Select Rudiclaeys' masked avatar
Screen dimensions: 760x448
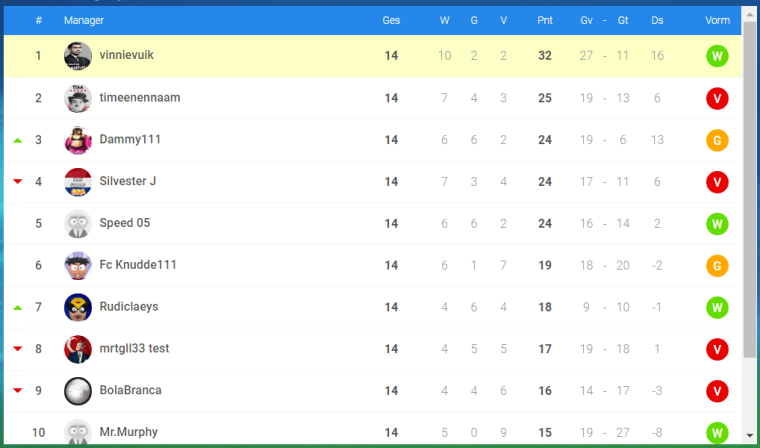pos(78,307)
